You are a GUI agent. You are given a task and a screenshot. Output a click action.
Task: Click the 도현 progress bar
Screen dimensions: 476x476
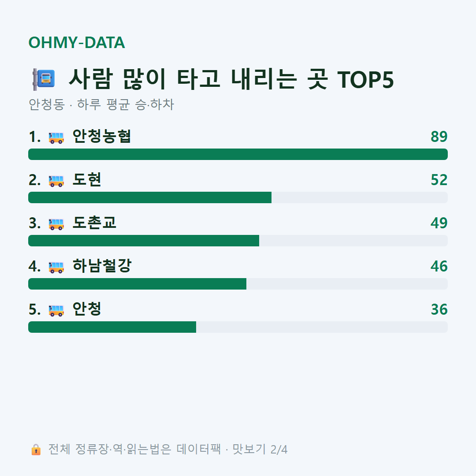click(238, 197)
